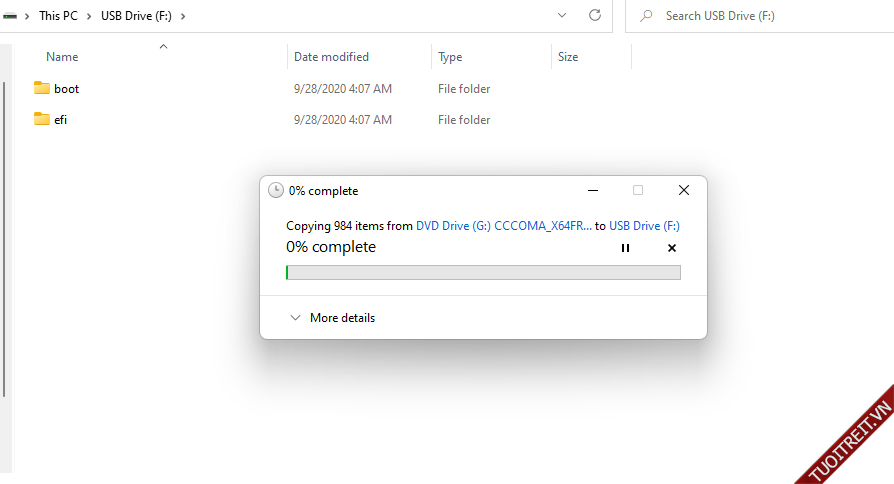Expand More details in copy dialog

pos(332,318)
